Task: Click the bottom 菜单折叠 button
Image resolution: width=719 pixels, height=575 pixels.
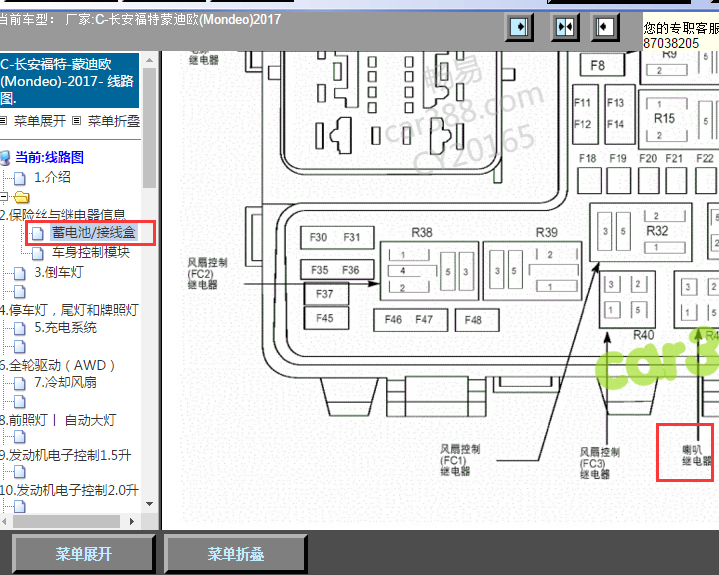Action: [x=236, y=554]
